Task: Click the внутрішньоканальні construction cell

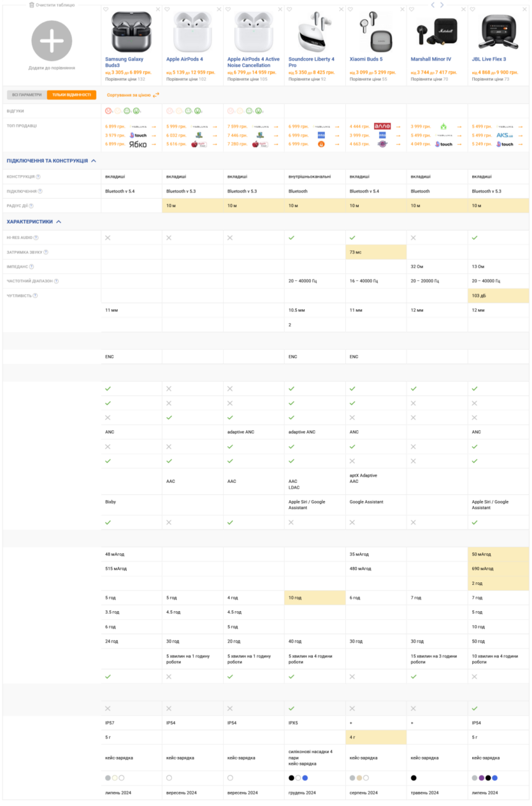Action: pyautogui.click(x=315, y=176)
